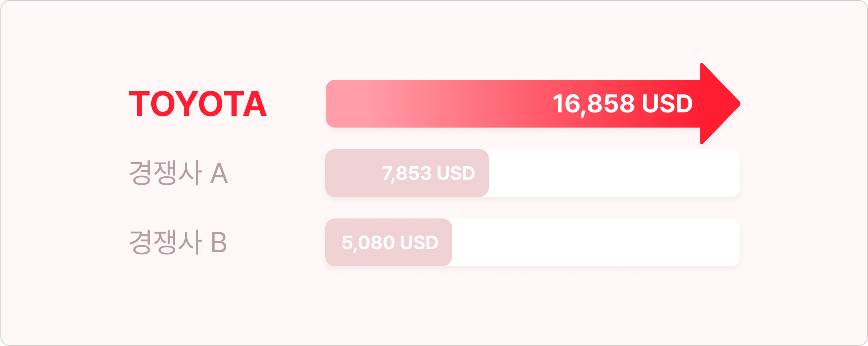Select the 경쟁사 B label

178,242
